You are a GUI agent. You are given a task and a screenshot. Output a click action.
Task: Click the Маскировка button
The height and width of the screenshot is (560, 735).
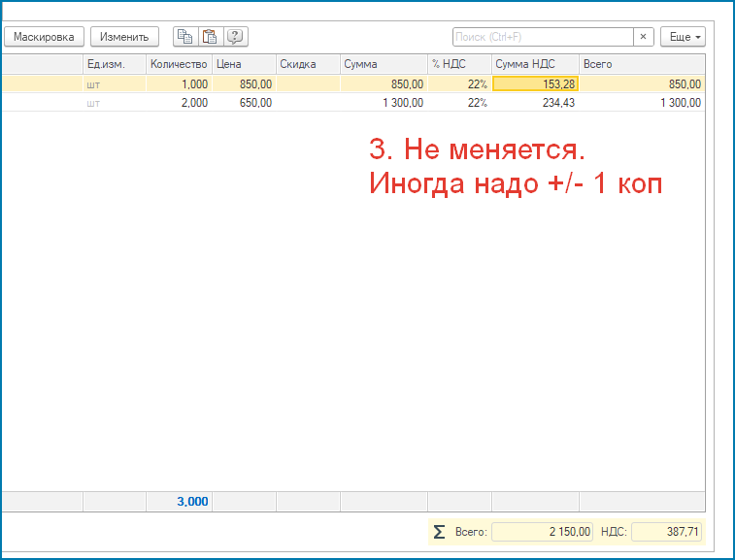click(x=45, y=37)
